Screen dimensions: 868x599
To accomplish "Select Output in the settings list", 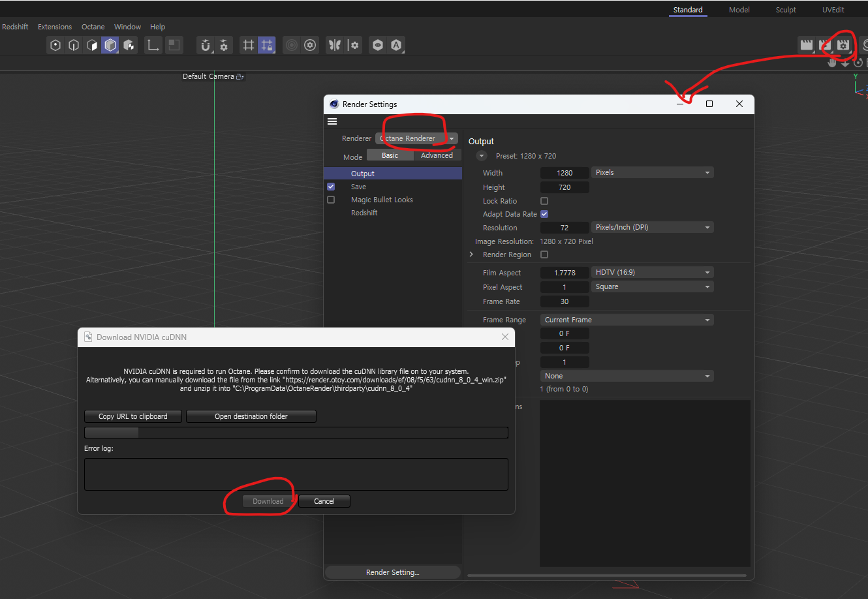I will tap(393, 174).
